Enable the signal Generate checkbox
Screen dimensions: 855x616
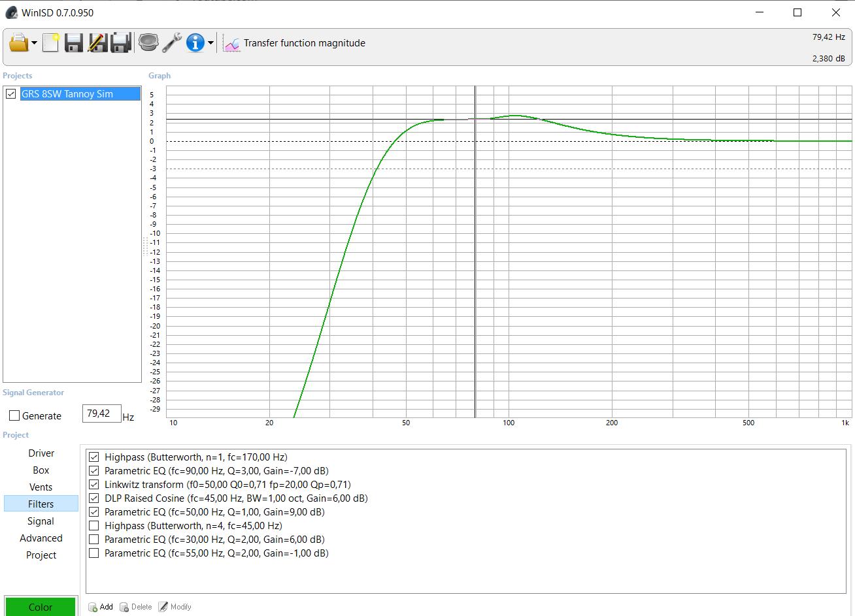(14, 415)
